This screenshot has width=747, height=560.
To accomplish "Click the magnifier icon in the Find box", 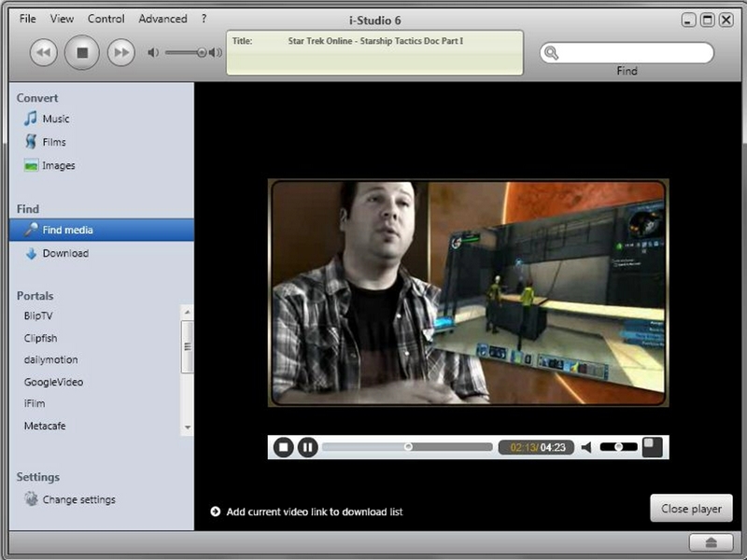I will 551,52.
